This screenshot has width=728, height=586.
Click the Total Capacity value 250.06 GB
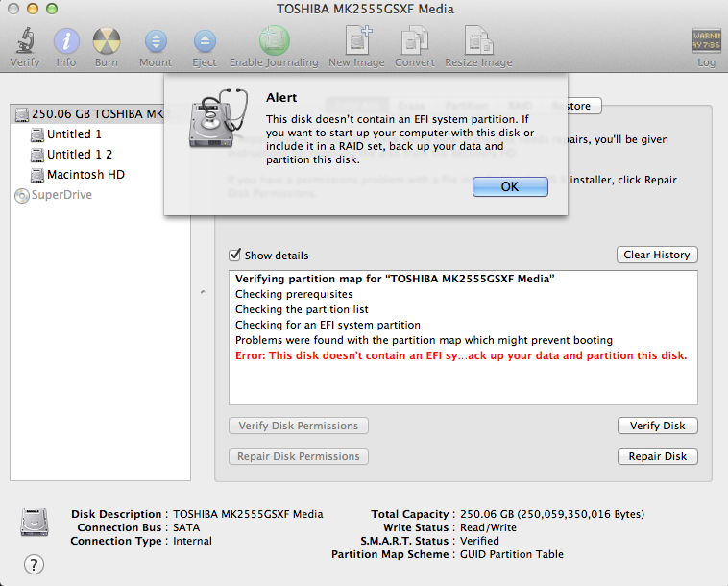552,514
